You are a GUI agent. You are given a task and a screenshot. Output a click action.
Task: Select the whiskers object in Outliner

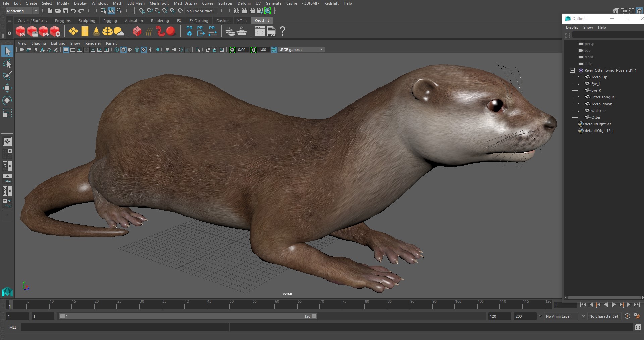pos(598,111)
